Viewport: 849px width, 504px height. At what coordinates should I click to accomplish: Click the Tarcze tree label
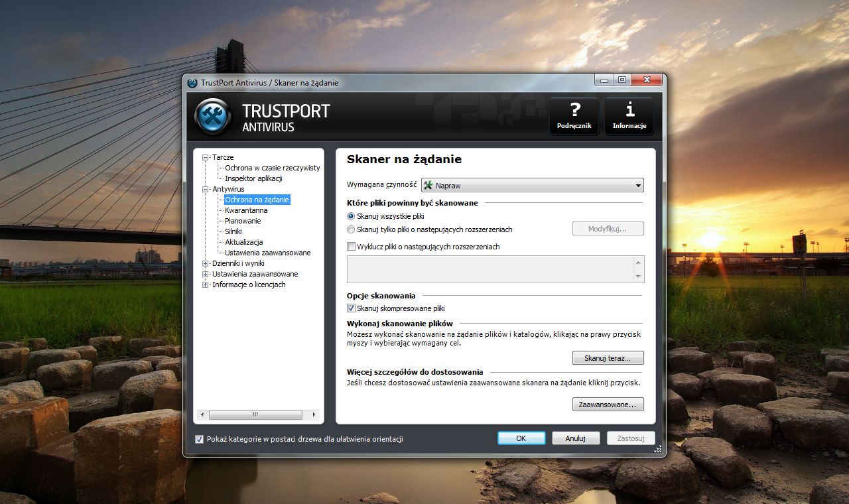click(x=223, y=157)
